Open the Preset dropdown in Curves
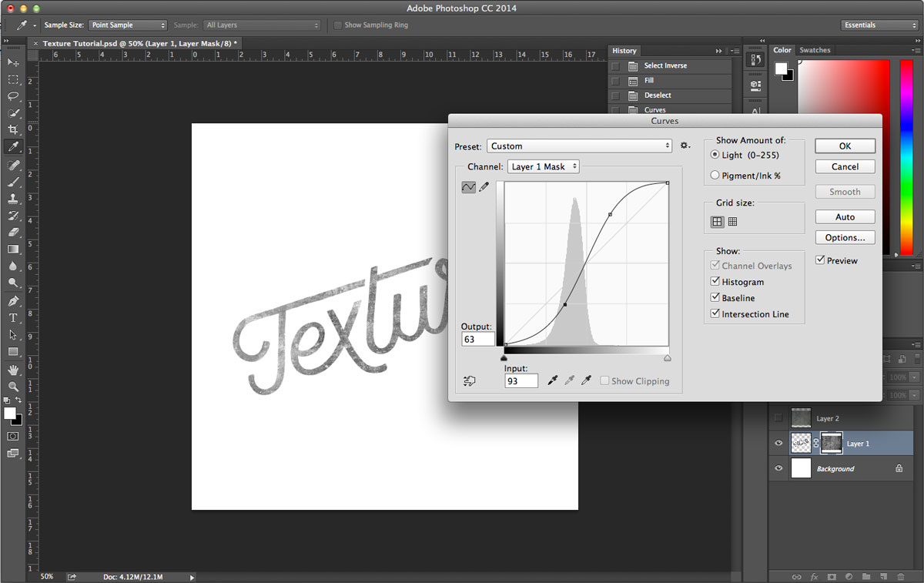This screenshot has width=924, height=583. click(x=580, y=146)
